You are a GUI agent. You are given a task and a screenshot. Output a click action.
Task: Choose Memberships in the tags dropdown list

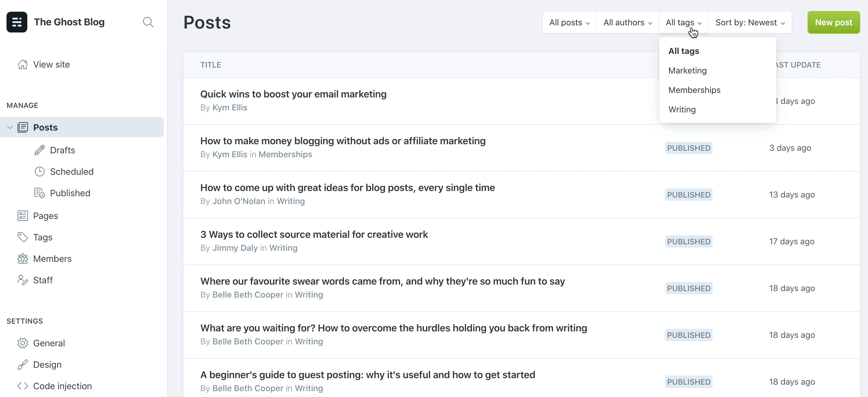click(694, 90)
